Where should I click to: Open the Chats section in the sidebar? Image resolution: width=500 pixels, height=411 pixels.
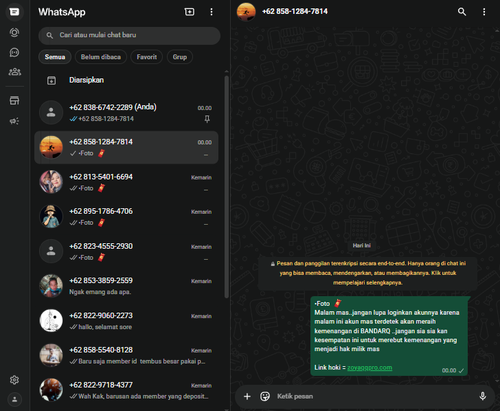tap(14, 12)
